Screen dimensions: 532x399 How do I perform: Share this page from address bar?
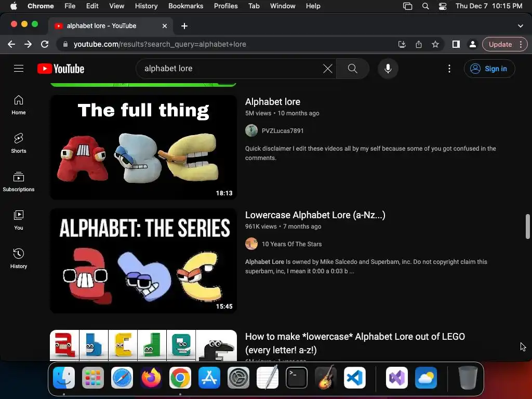[419, 44]
